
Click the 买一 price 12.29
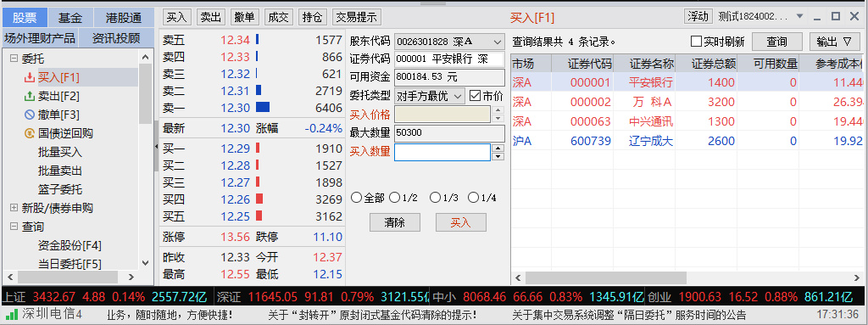tap(236, 148)
